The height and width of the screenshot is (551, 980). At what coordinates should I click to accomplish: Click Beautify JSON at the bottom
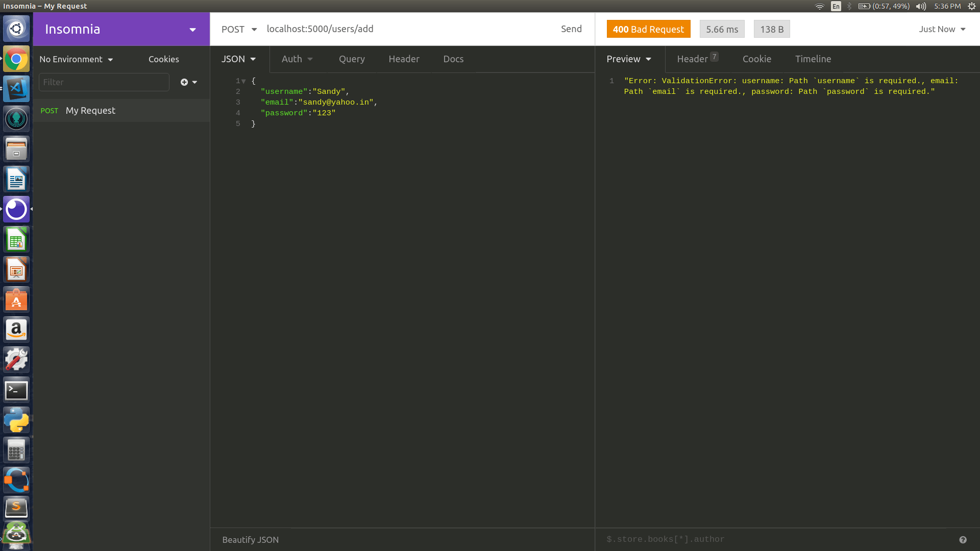point(250,539)
